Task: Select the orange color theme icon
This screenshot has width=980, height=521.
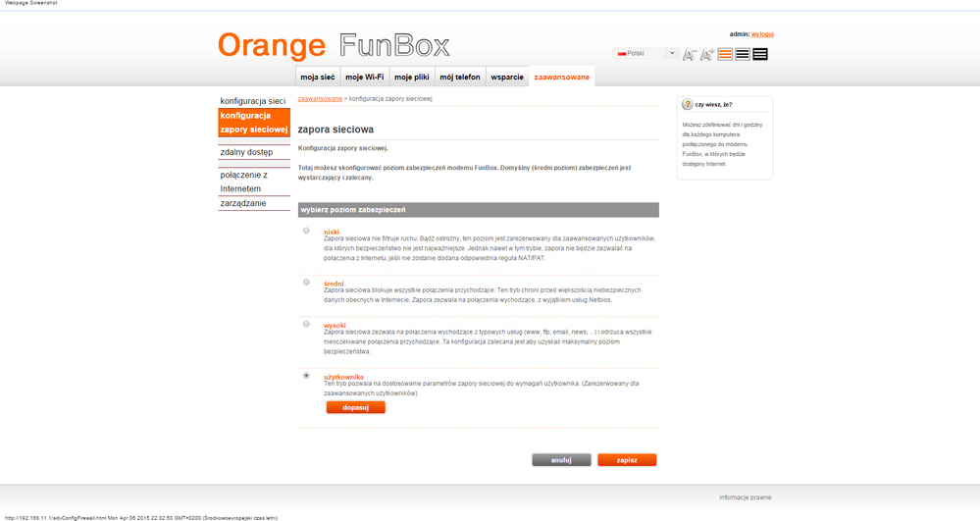Action: pyautogui.click(x=725, y=54)
